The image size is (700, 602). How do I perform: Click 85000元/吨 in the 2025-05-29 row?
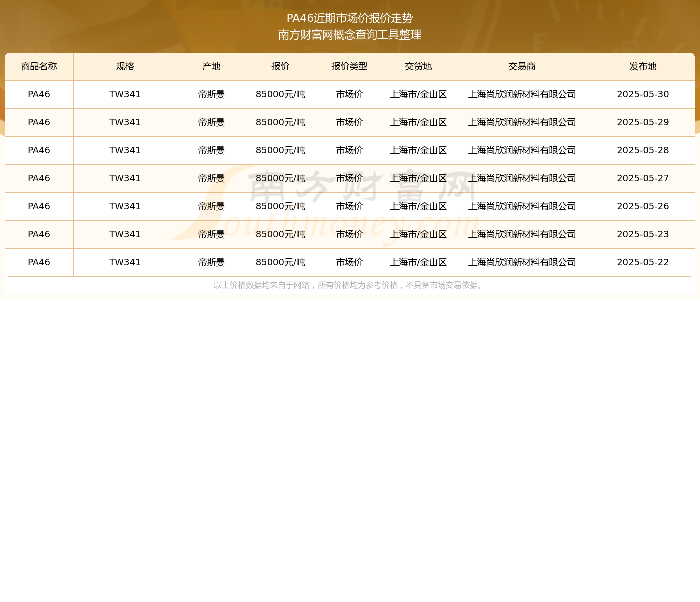point(280,122)
